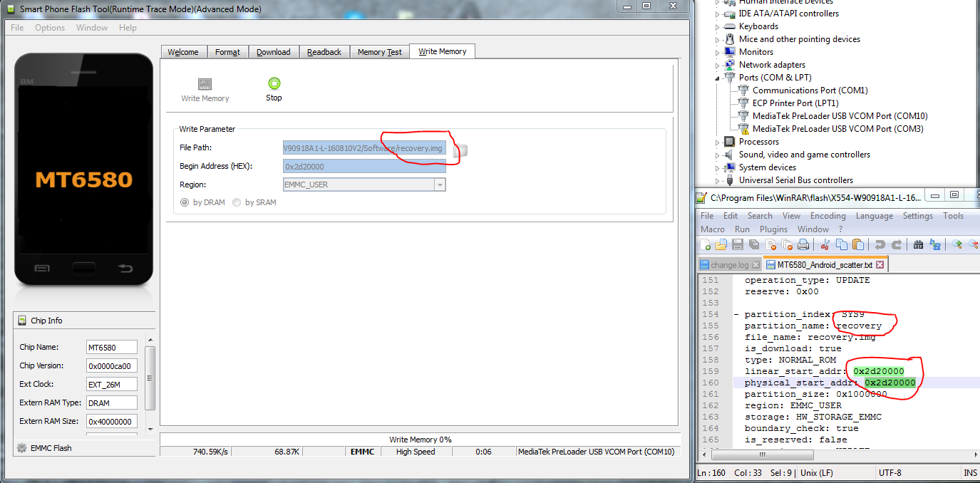Open the Encoding menu in Notepad++
Screen dimensions: 980x483
coord(827,216)
